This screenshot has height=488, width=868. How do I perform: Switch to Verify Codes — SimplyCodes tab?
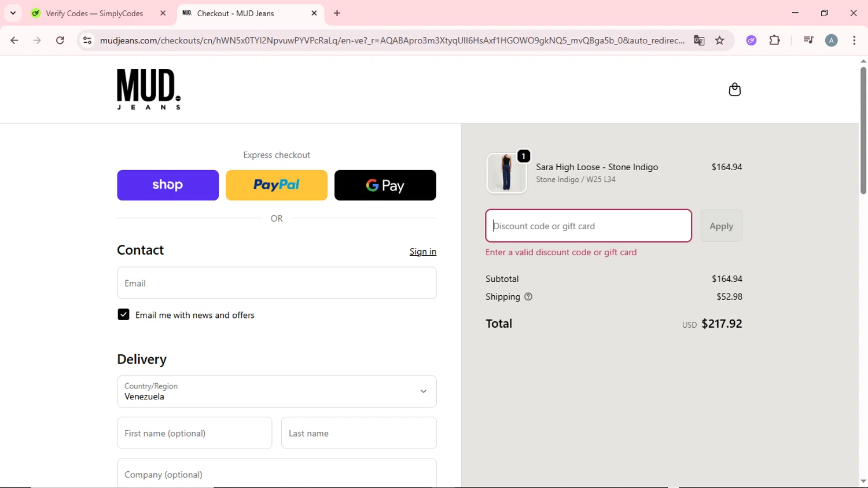click(x=94, y=13)
